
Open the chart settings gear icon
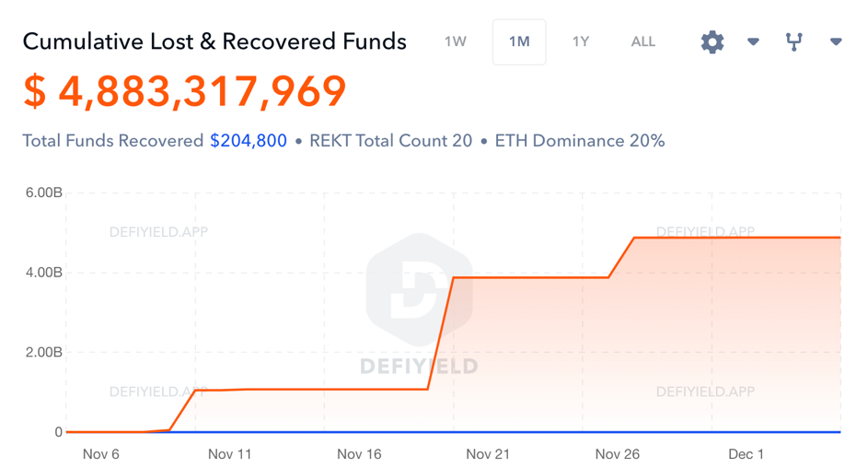(712, 42)
